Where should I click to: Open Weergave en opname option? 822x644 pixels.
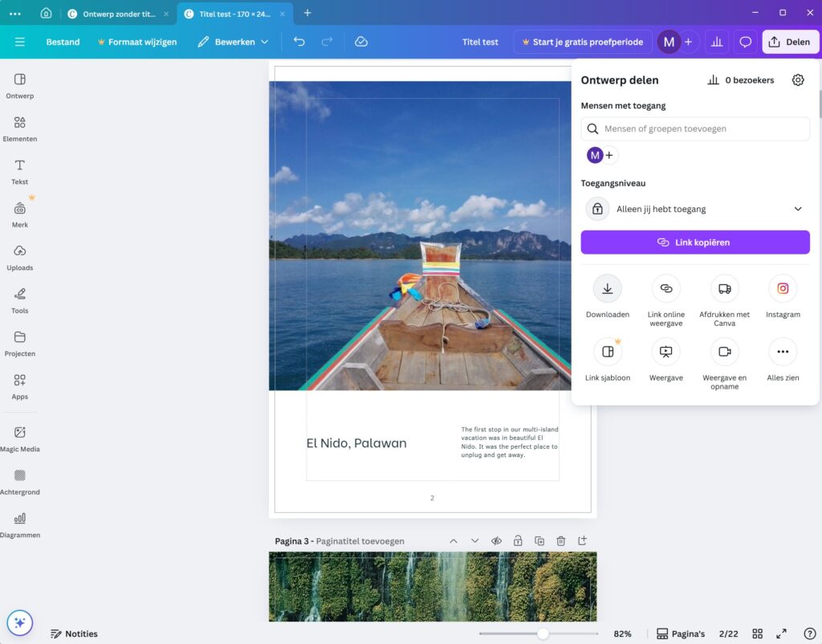click(724, 352)
